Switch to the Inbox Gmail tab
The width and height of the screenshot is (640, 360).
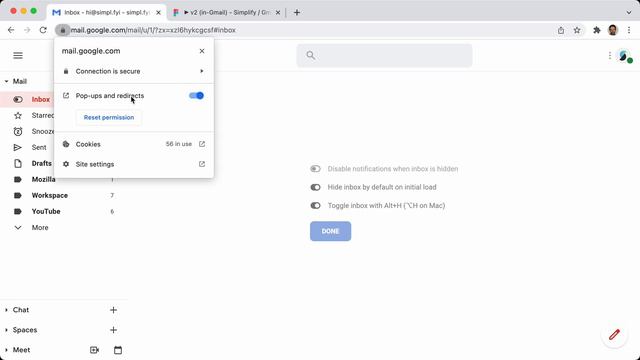[106, 13]
